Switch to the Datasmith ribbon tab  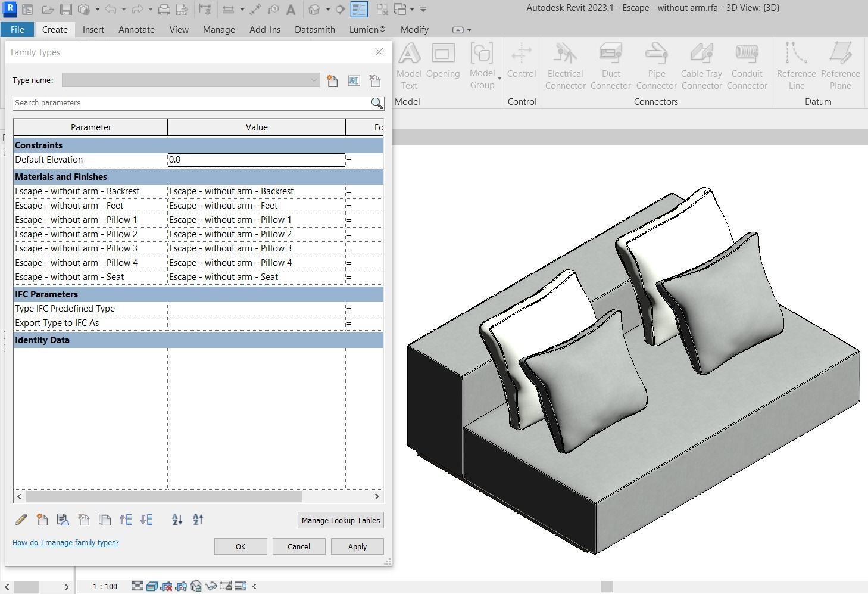(x=315, y=29)
